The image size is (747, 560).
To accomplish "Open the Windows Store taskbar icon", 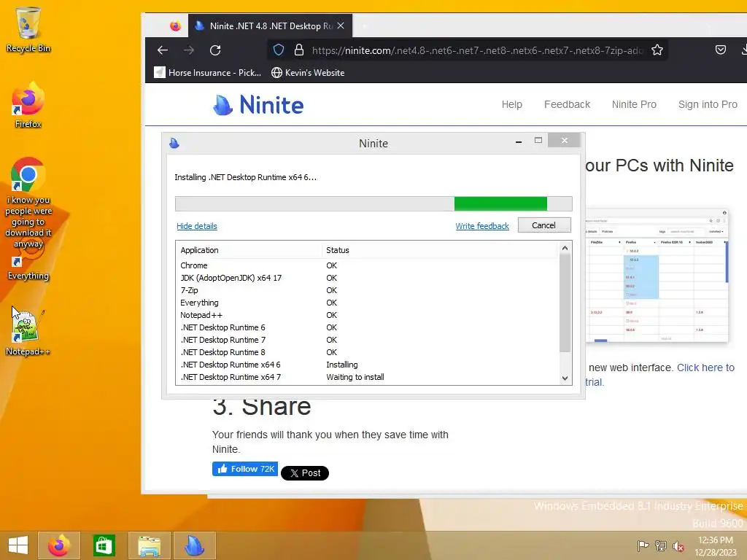I will pos(104,545).
